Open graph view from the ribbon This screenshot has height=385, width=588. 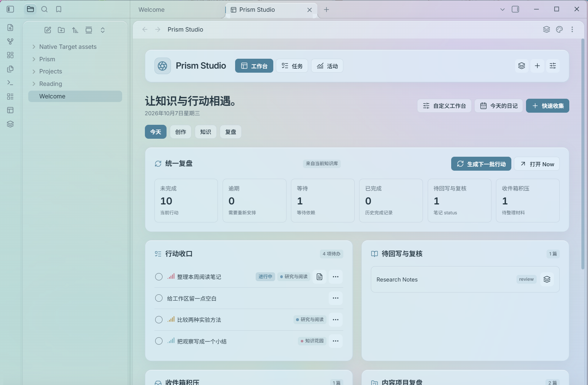point(10,41)
